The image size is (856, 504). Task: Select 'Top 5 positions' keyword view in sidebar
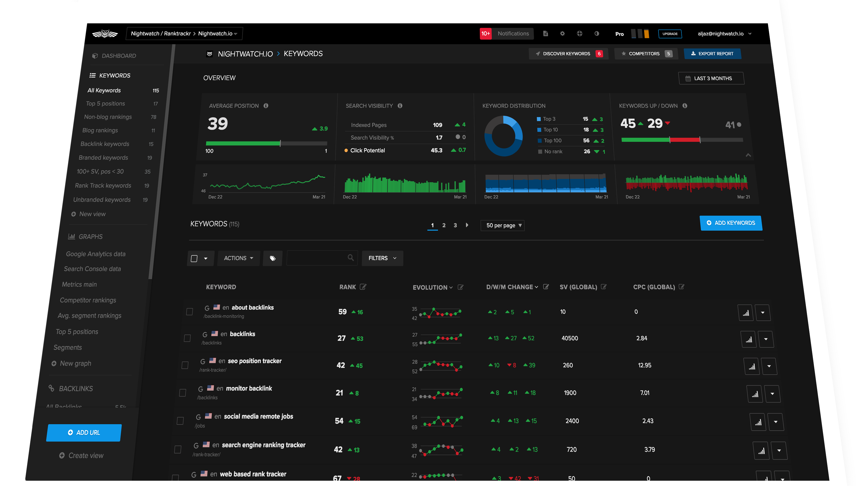pos(105,104)
